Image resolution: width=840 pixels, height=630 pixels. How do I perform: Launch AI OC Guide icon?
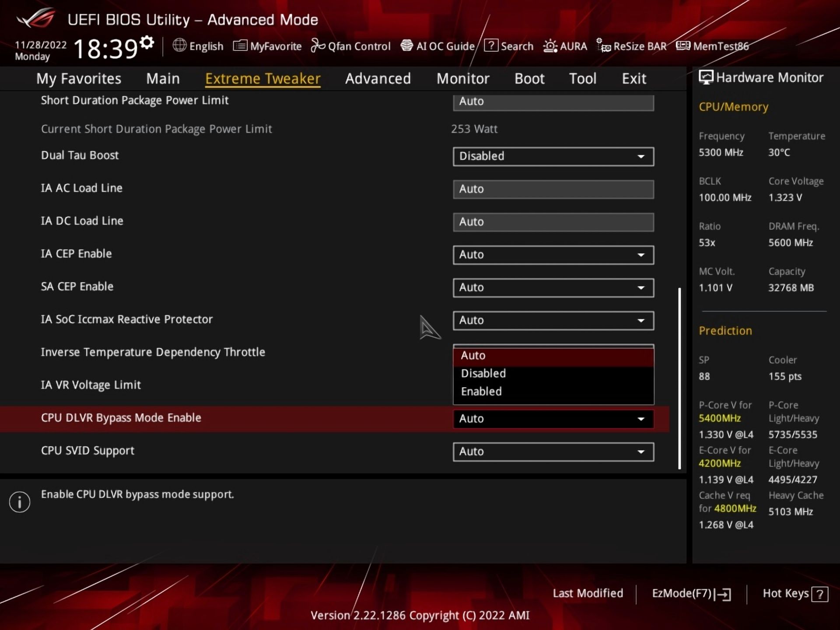point(407,45)
